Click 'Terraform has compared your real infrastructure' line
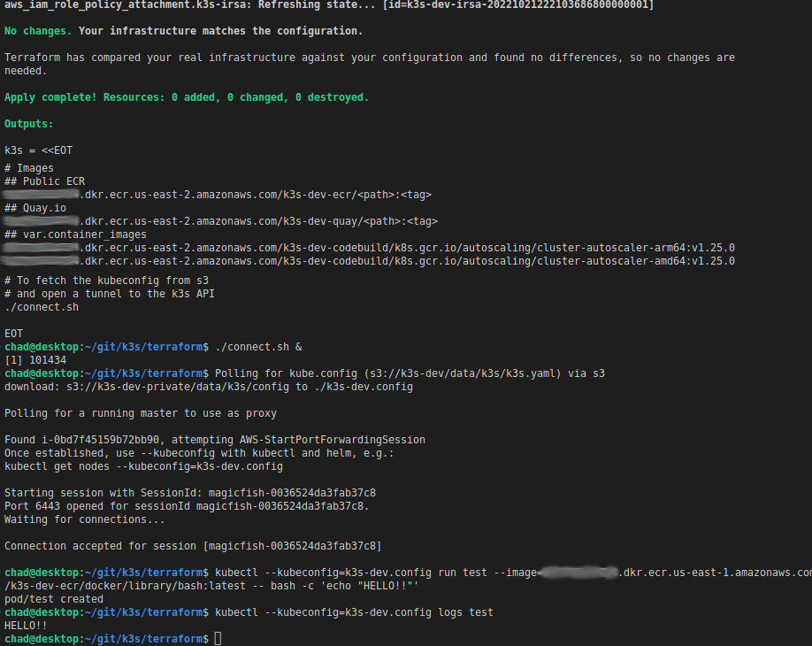The height and width of the screenshot is (646, 812). [x=369, y=58]
